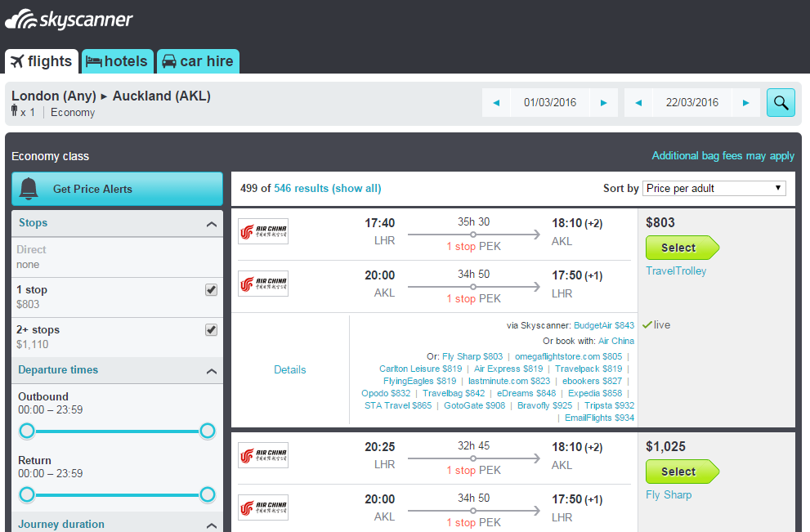This screenshot has width=810, height=532.
Task: Click STA Travel $865 link
Action: click(398, 405)
